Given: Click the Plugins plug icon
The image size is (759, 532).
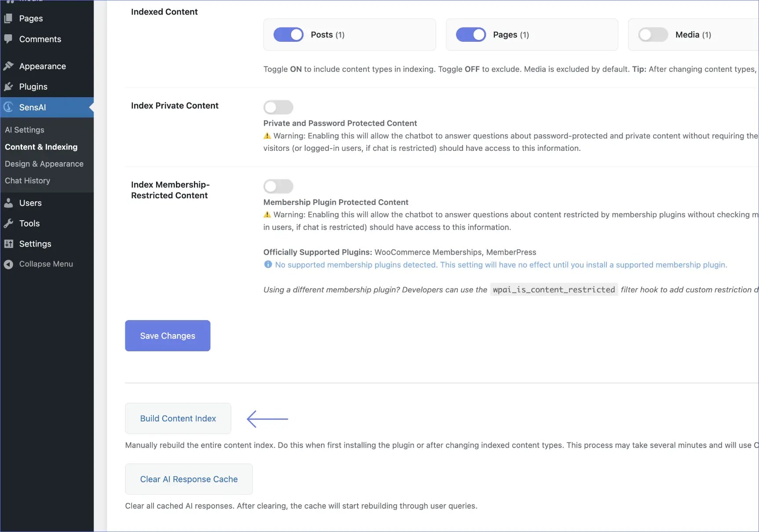Looking at the screenshot, I should point(8,87).
